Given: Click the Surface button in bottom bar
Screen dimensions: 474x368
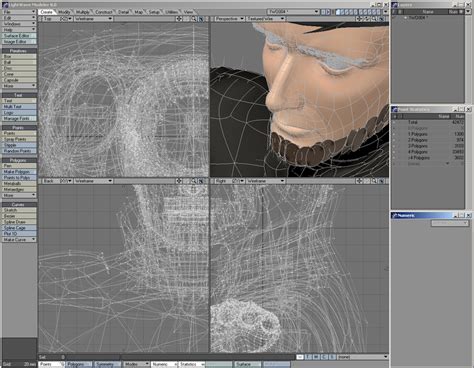Looking at the screenshot, I should pos(247,364).
